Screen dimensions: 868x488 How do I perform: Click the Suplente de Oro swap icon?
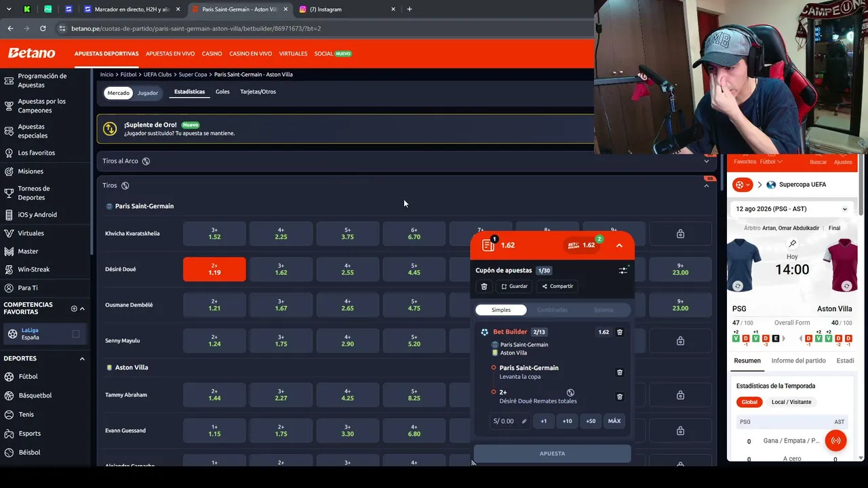tap(110, 129)
